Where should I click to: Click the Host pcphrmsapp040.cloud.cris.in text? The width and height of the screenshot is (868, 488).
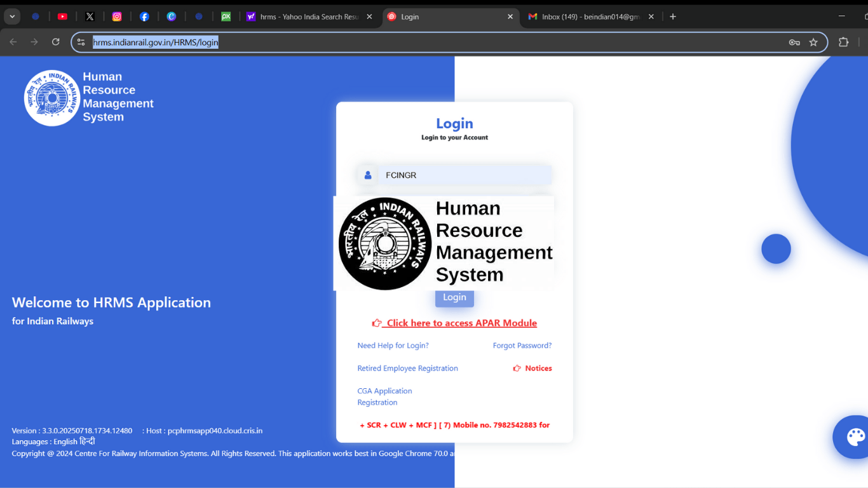[x=204, y=431]
